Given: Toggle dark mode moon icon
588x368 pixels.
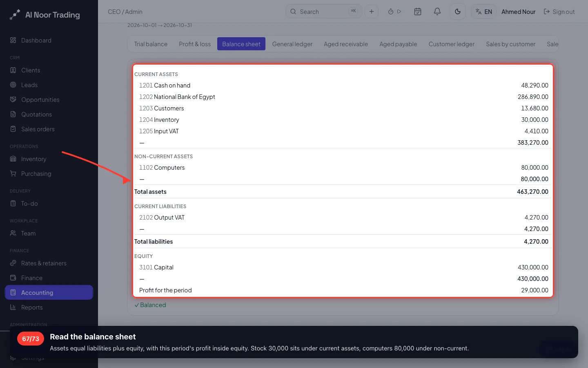Looking at the screenshot, I should pos(458,11).
